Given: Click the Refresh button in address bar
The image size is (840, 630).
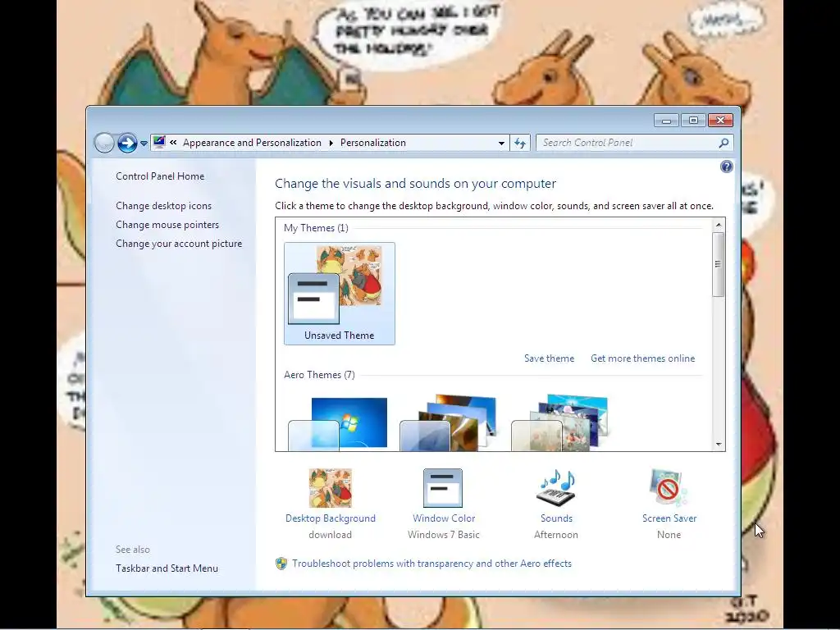Looking at the screenshot, I should click(x=519, y=143).
